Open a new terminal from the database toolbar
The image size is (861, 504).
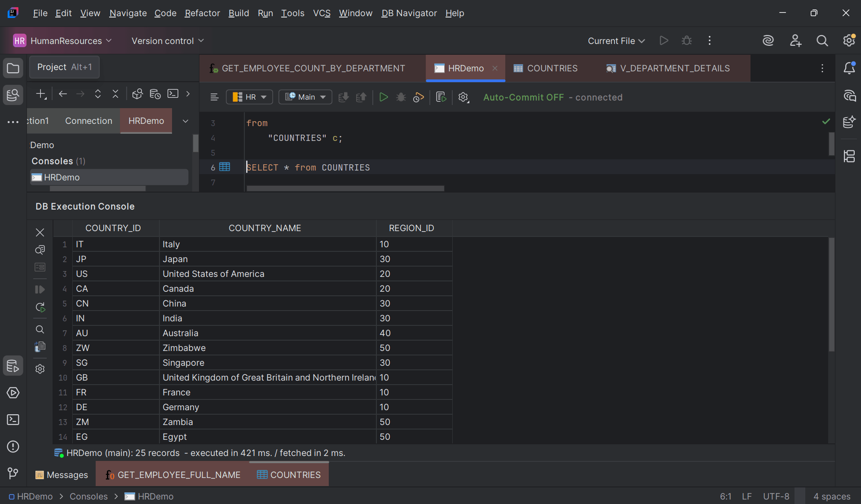(x=172, y=94)
